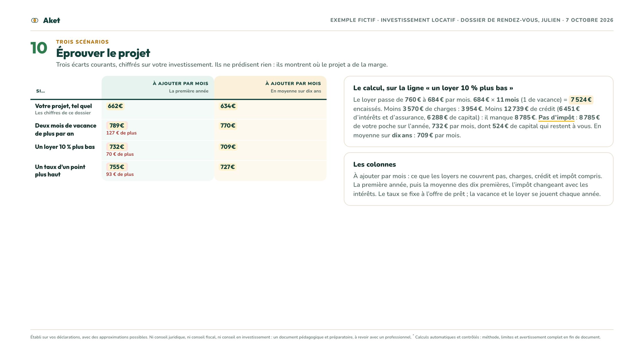Click the highlighted 7 524 € amount
The width and height of the screenshot is (644, 354).
(581, 100)
